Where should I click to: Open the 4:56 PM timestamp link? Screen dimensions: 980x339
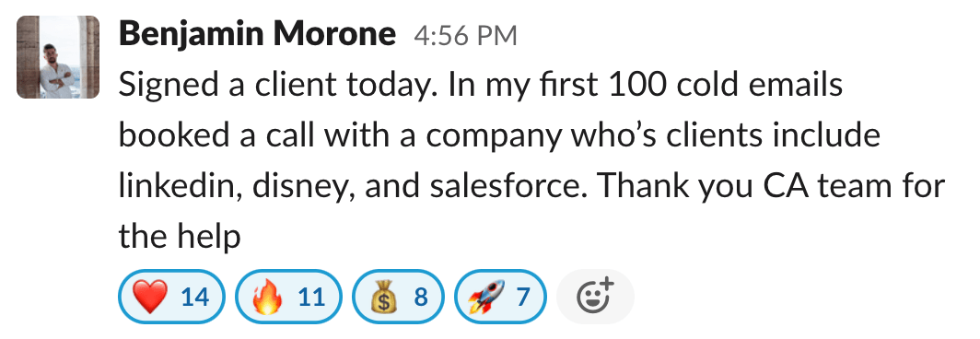465,36
